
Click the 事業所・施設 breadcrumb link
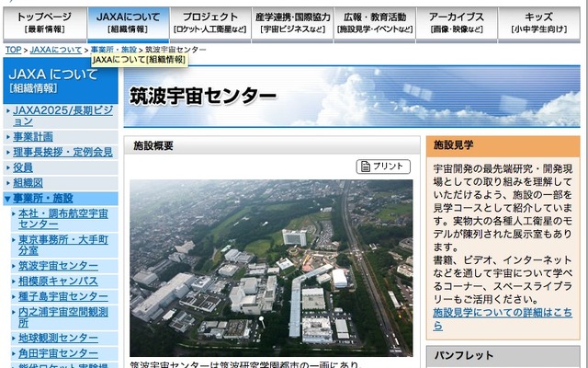click(114, 50)
